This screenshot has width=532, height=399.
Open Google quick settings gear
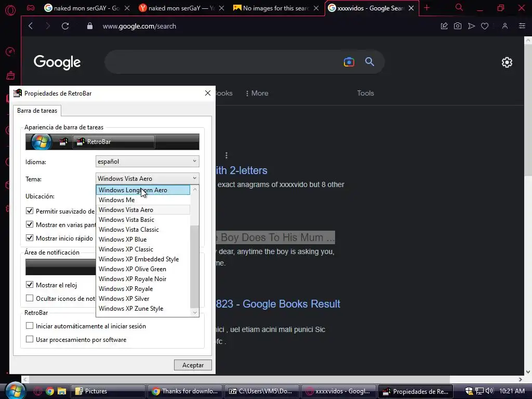pyautogui.click(x=507, y=62)
